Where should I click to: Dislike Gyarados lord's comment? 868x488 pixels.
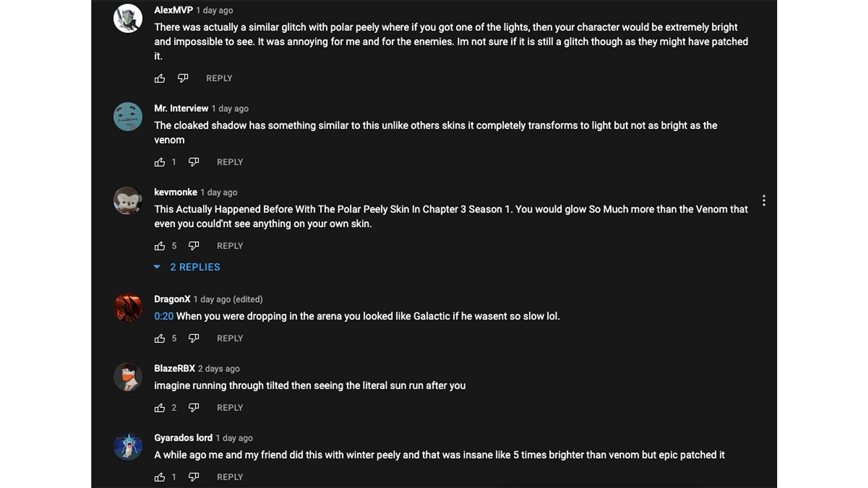point(193,477)
